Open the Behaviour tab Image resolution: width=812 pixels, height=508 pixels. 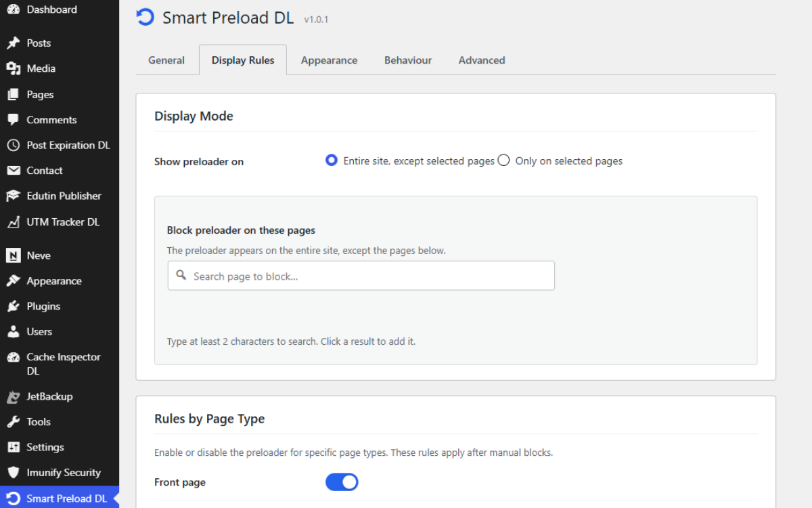click(x=408, y=60)
